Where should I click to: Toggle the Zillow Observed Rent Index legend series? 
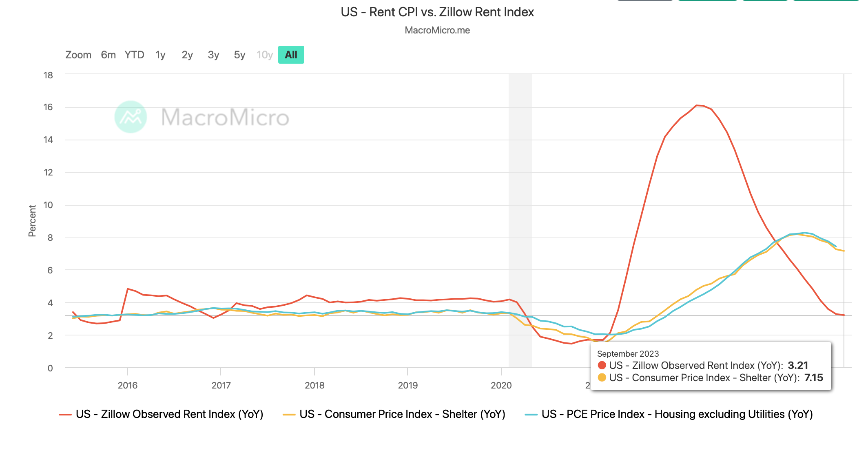tap(169, 414)
